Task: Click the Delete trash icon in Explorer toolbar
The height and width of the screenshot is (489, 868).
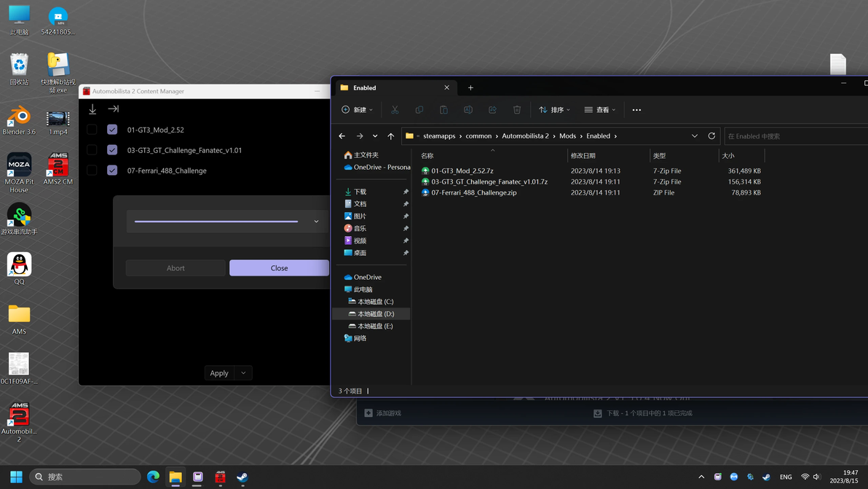Action: coord(517,110)
